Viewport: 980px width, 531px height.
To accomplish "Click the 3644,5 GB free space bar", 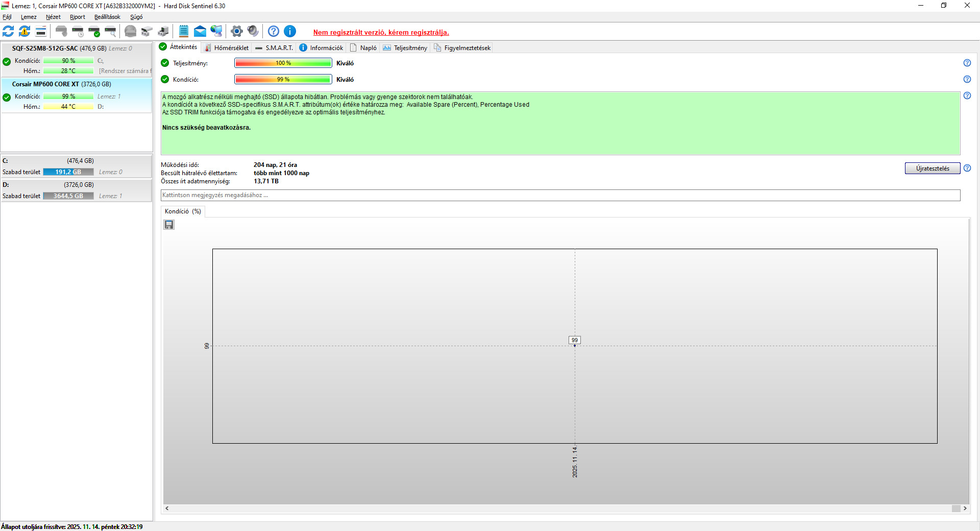I will click(68, 196).
